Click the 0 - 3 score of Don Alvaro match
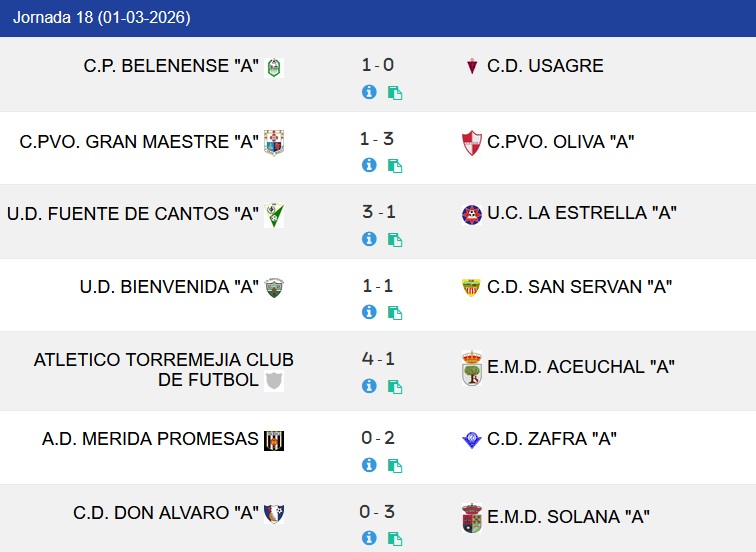 pyautogui.click(x=377, y=512)
